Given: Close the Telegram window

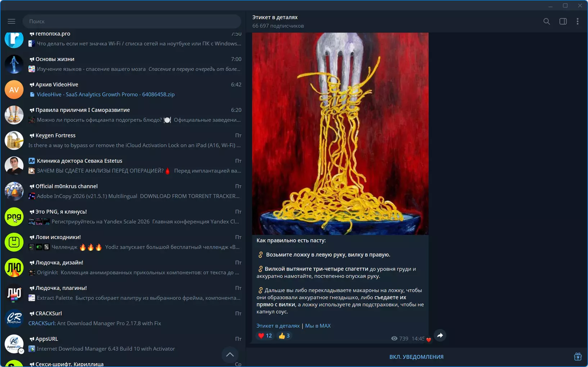Looking at the screenshot, I should (580, 5).
